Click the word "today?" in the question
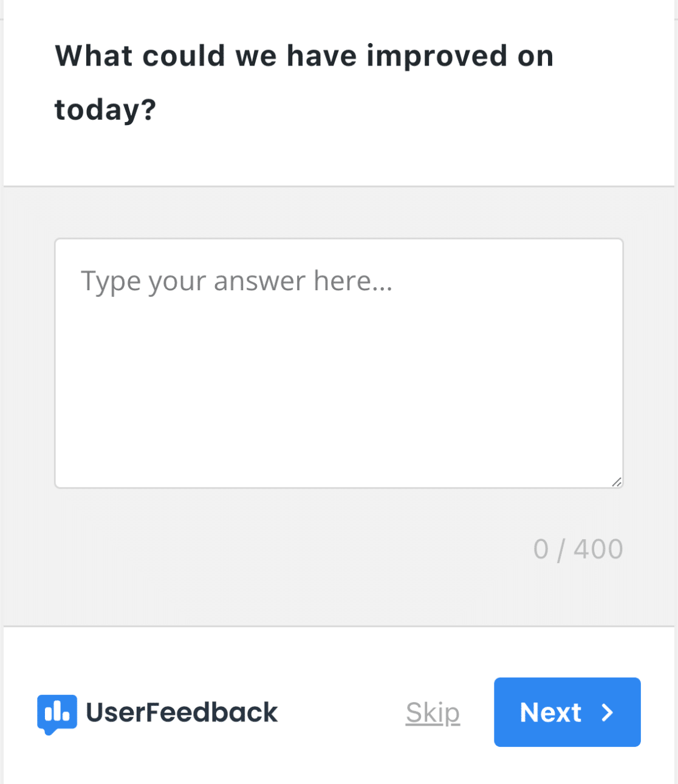The height and width of the screenshot is (784, 678). [x=105, y=110]
